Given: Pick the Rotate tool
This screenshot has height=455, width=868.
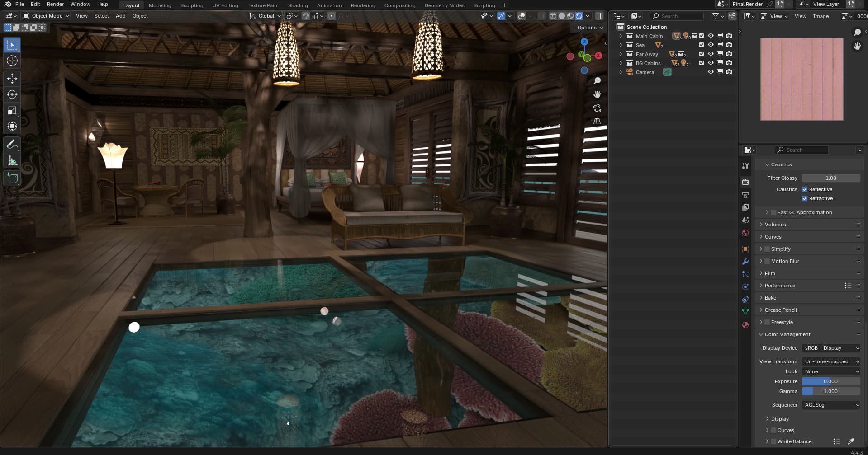Looking at the screenshot, I should tap(12, 94).
